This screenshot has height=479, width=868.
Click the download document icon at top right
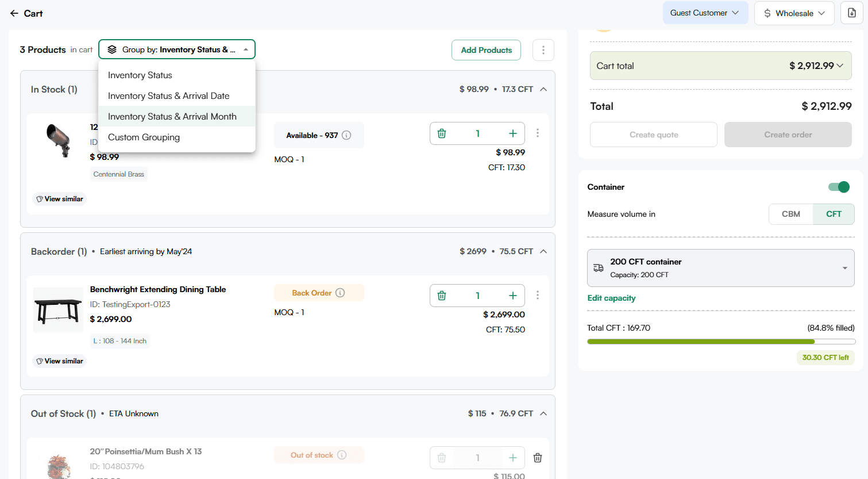(x=851, y=13)
